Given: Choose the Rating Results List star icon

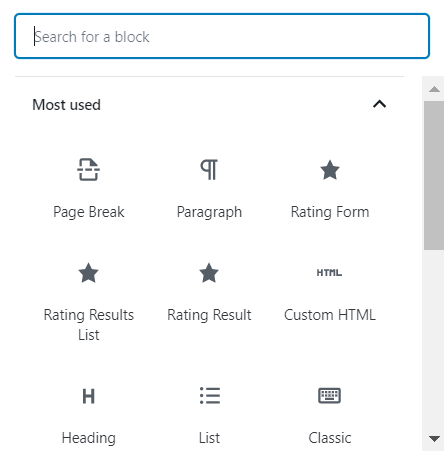Looking at the screenshot, I should tap(88, 273).
